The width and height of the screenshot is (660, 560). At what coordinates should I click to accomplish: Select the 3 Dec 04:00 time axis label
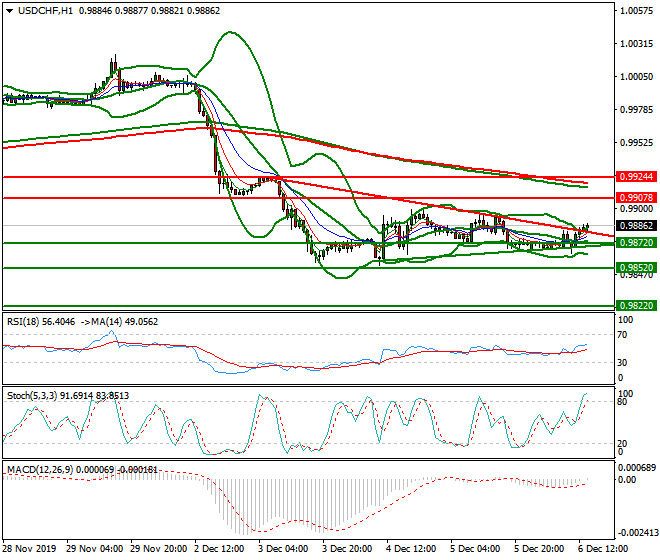[x=283, y=549]
